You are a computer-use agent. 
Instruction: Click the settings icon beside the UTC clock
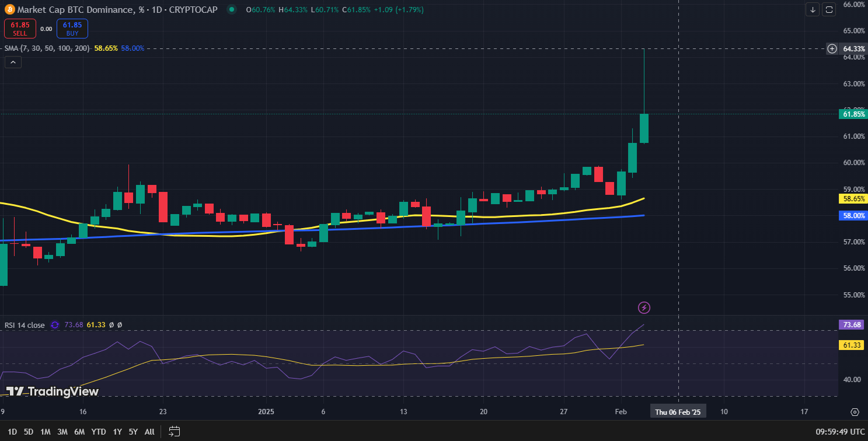pos(854,411)
